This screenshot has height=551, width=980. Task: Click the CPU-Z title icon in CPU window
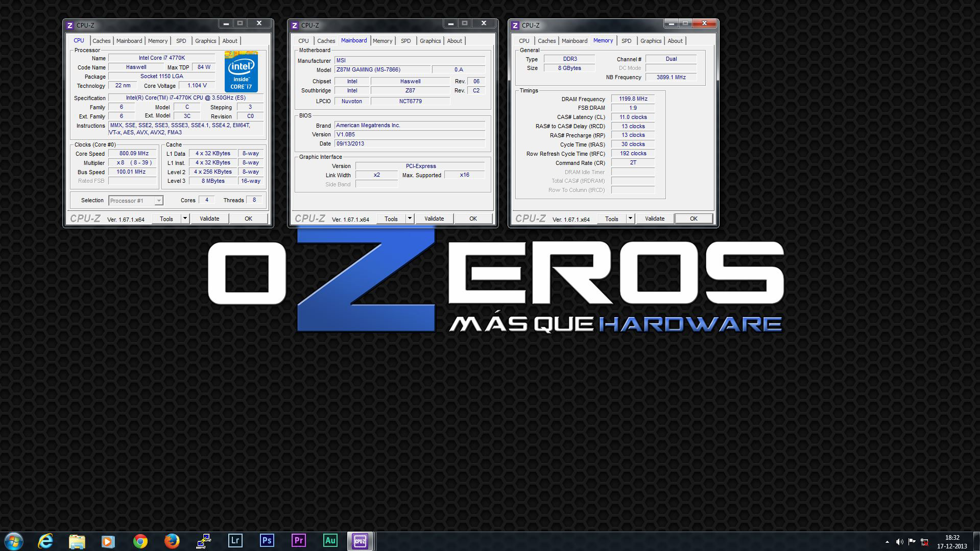click(70, 25)
